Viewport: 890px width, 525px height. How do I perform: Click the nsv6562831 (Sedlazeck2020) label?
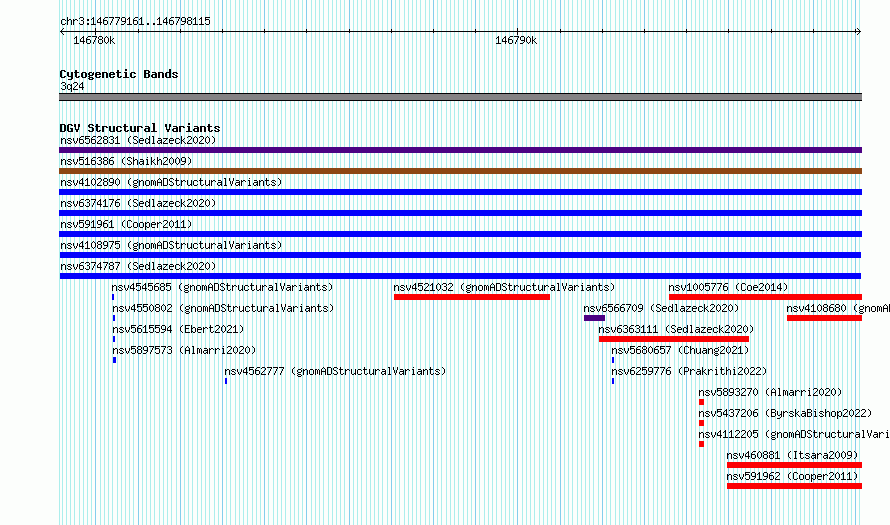(x=138, y=140)
